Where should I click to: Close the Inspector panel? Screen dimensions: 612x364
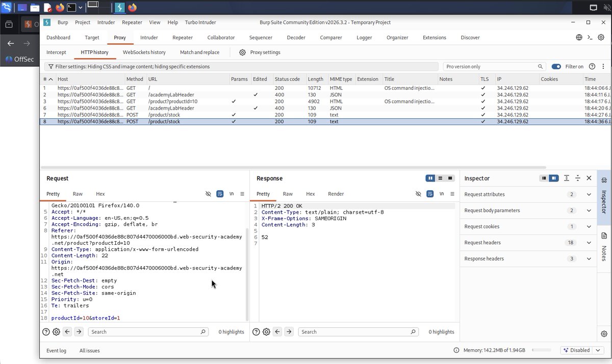(589, 178)
